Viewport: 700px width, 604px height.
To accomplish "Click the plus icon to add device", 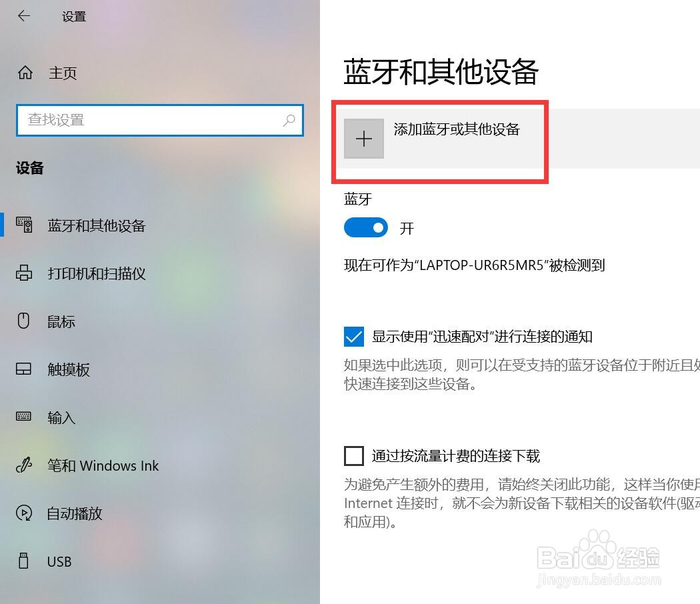I will 364,139.
